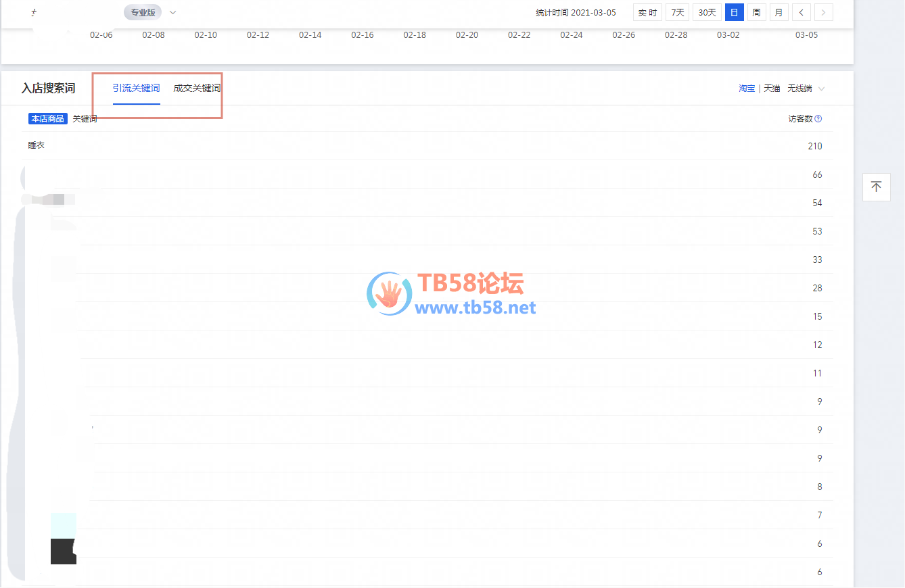The height and width of the screenshot is (588, 905).
Task: Switch to 周 weekly view
Action: click(756, 12)
